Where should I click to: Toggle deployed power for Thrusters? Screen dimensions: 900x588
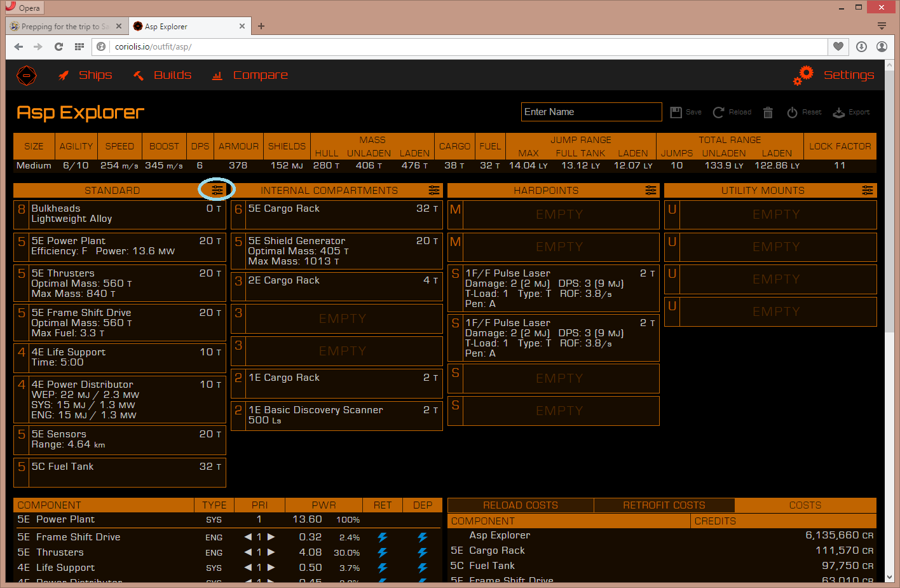point(423,552)
